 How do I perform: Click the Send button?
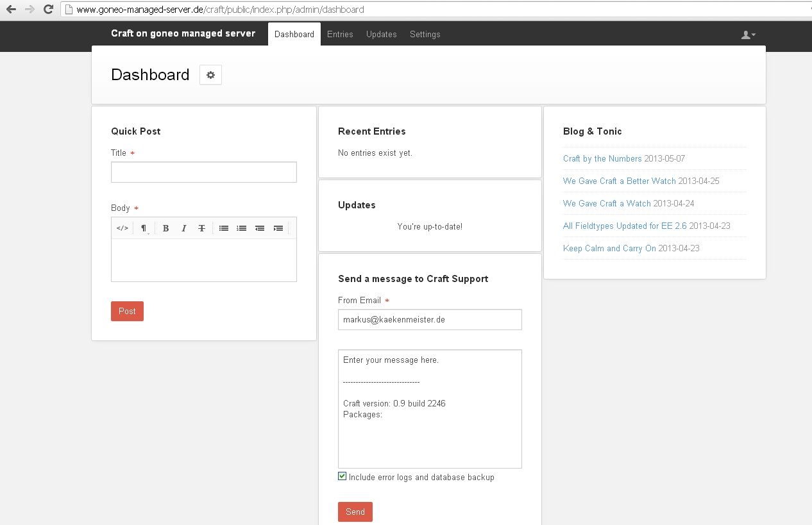click(x=355, y=512)
